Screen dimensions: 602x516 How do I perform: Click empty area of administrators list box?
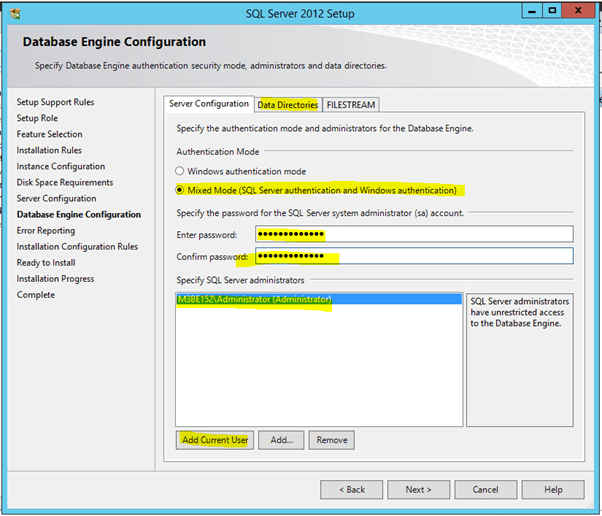[318, 370]
